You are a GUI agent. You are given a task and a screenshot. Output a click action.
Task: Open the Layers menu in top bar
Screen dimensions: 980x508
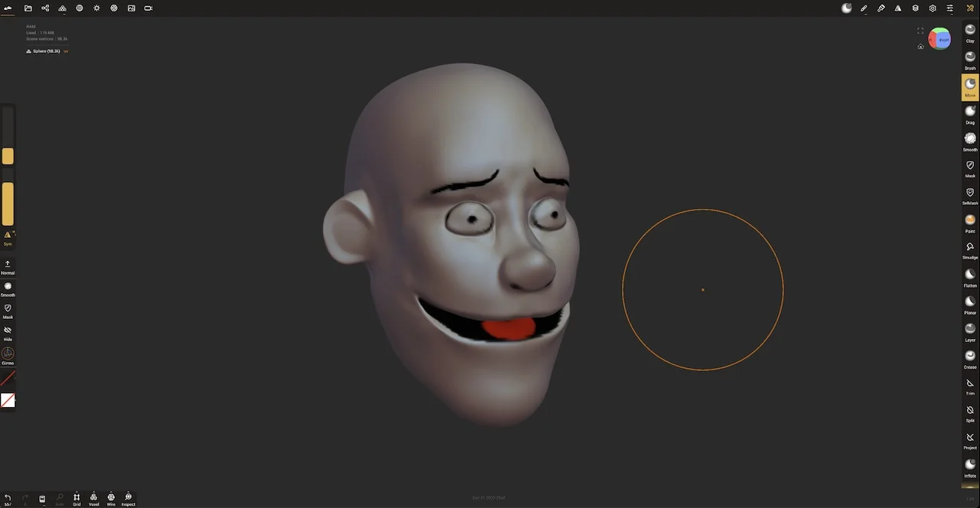(915, 8)
